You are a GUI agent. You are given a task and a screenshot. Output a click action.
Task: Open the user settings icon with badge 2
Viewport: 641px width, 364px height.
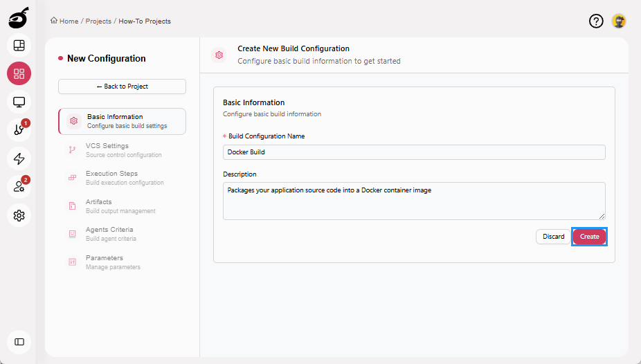19,187
